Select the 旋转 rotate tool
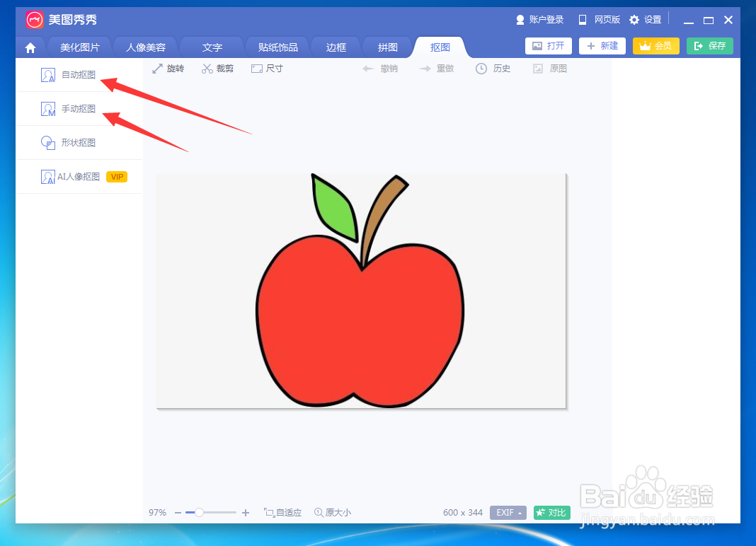756x546 pixels. click(168, 68)
